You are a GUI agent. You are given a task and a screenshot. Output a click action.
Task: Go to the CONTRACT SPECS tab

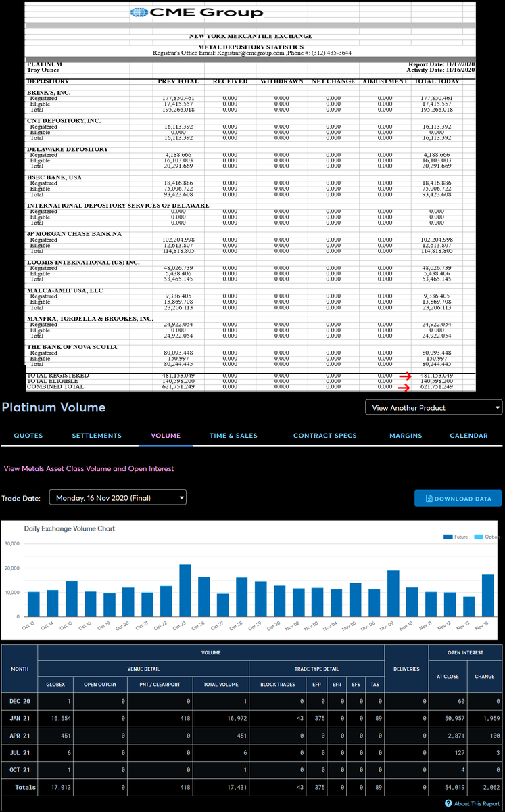[x=324, y=436]
